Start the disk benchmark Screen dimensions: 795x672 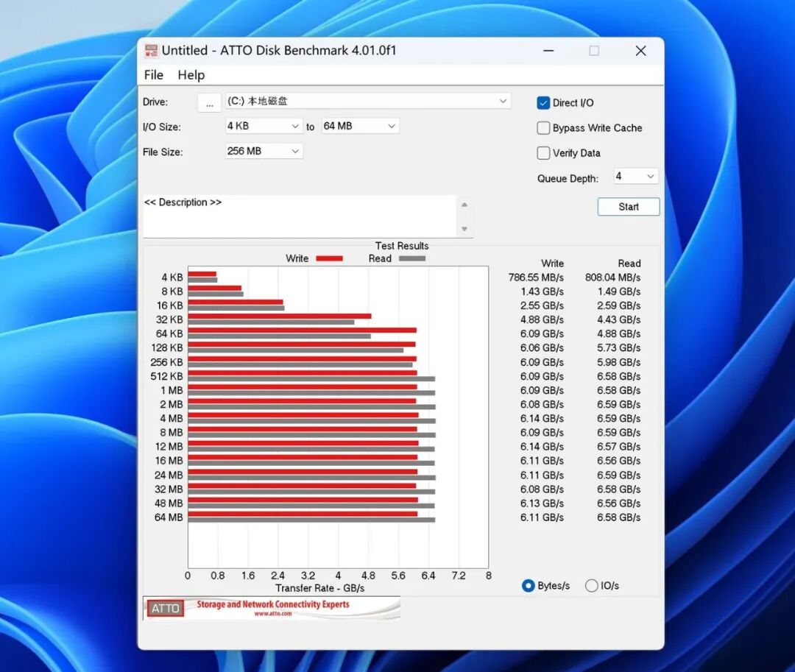(x=629, y=207)
